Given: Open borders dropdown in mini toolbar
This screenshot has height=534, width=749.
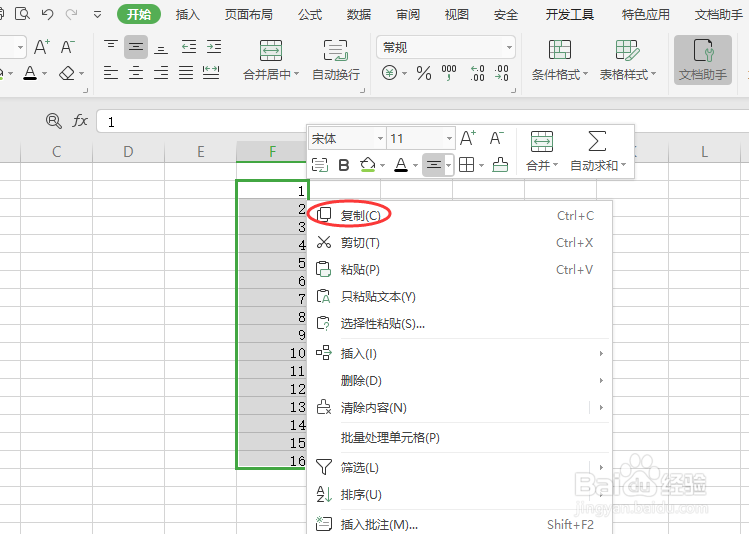Looking at the screenshot, I should 481,166.
